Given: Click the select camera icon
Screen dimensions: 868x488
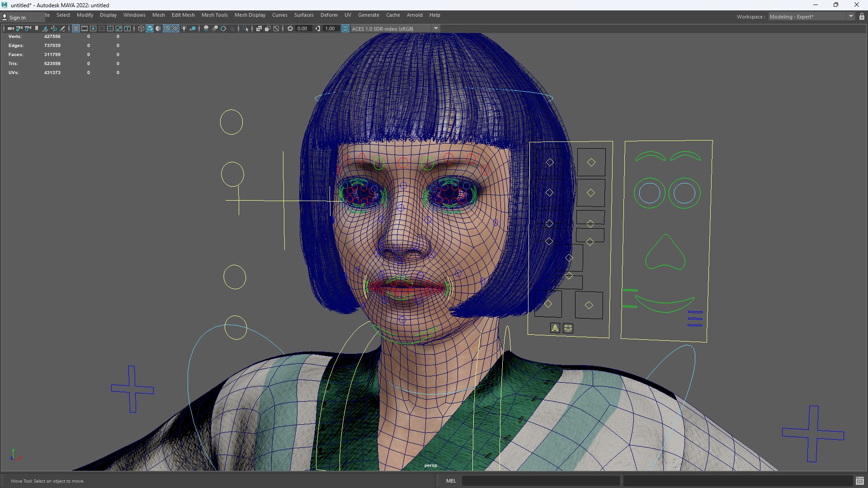Looking at the screenshot, I should pyautogui.click(x=10, y=28).
